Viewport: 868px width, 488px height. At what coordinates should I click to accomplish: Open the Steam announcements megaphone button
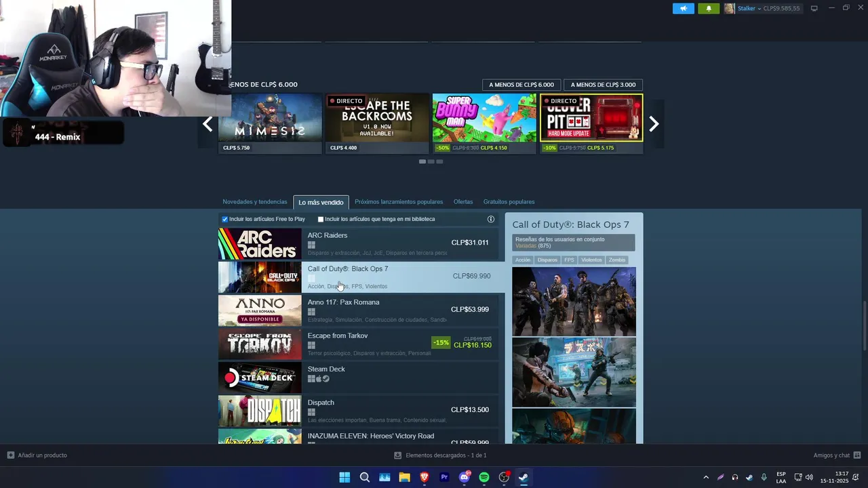click(684, 9)
